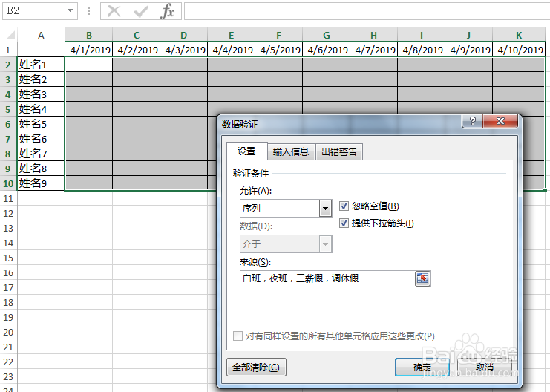Toggle 对有同样设置的所有其他单元格应用这些更改 checkbox

(x=238, y=336)
